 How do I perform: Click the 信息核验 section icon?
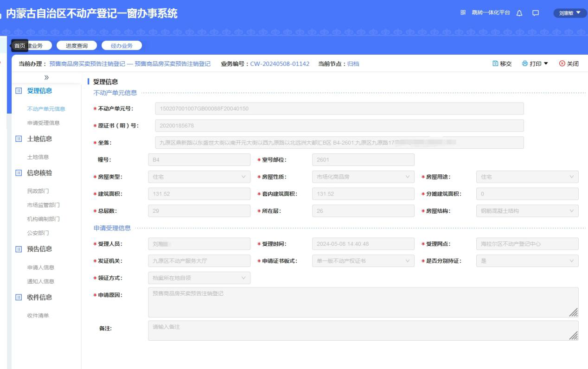[x=19, y=173]
